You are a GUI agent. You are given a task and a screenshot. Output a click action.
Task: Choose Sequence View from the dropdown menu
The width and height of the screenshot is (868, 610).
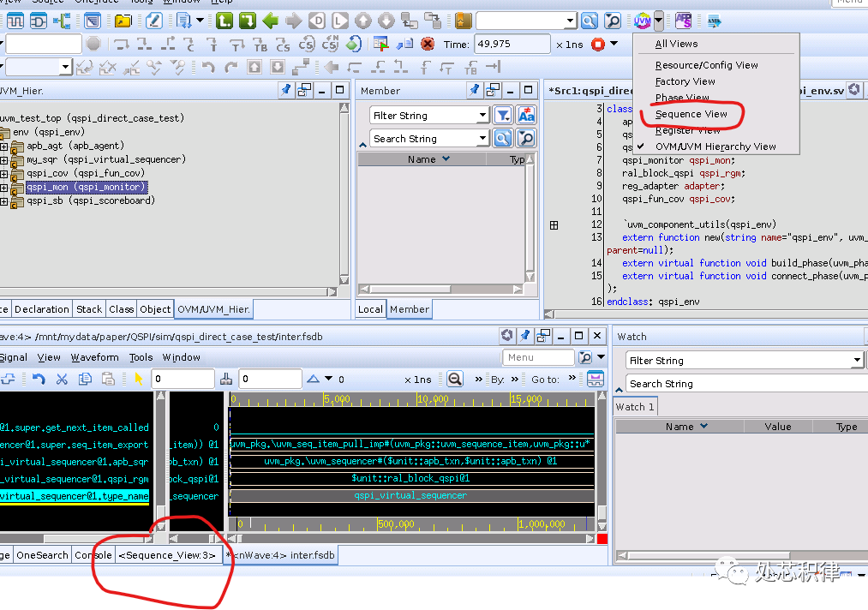691,114
